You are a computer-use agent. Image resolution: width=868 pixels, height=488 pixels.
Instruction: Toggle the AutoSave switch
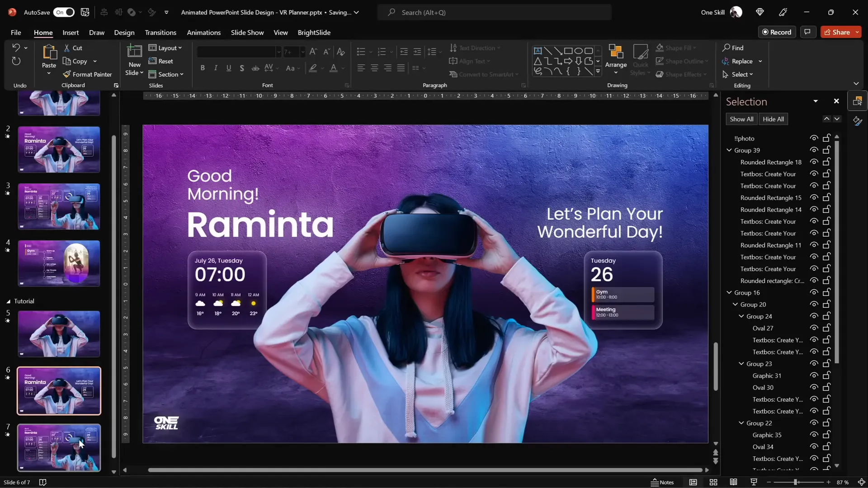tap(64, 12)
